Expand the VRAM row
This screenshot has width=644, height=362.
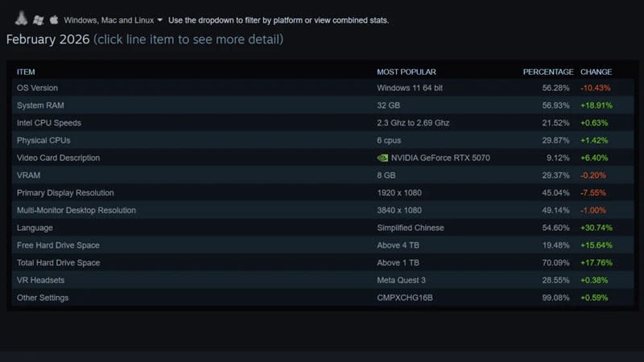point(27,175)
